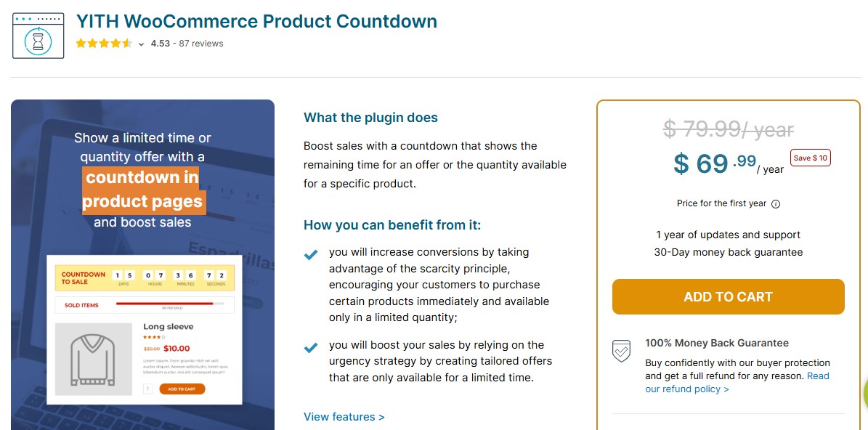Screen dimensions: 868x430
Task: Click the checkmark beside the scarcity benefit
Action: point(310,254)
